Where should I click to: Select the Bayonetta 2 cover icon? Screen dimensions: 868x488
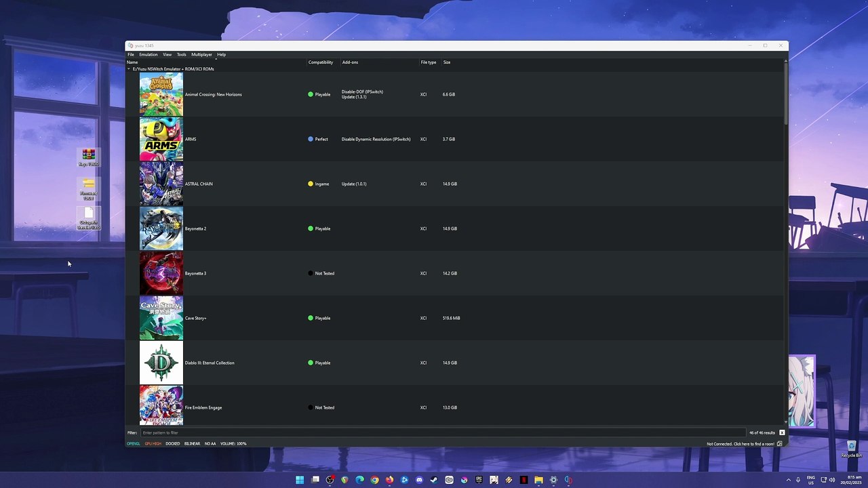click(x=161, y=228)
